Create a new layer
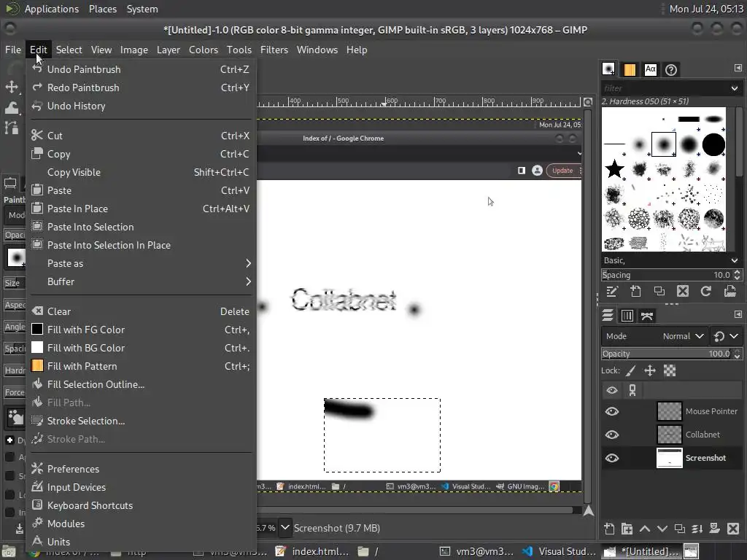747x560 pixels. 609,528
